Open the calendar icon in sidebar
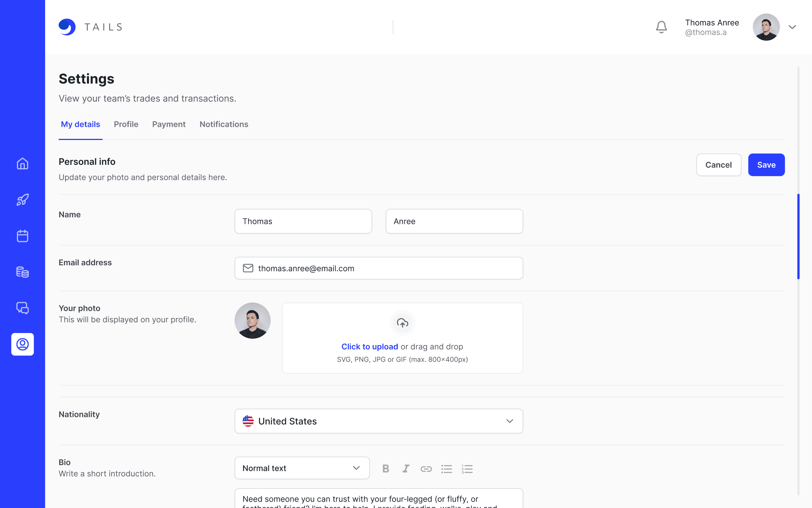 pos(23,236)
